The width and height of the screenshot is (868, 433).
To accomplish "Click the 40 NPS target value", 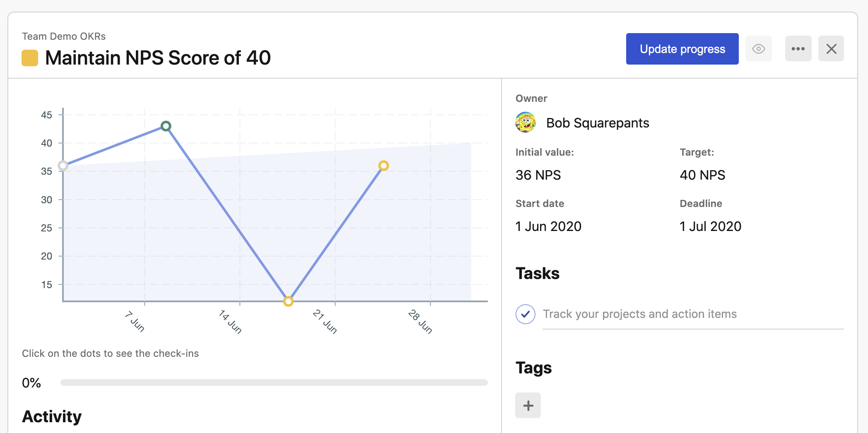I will coord(702,175).
